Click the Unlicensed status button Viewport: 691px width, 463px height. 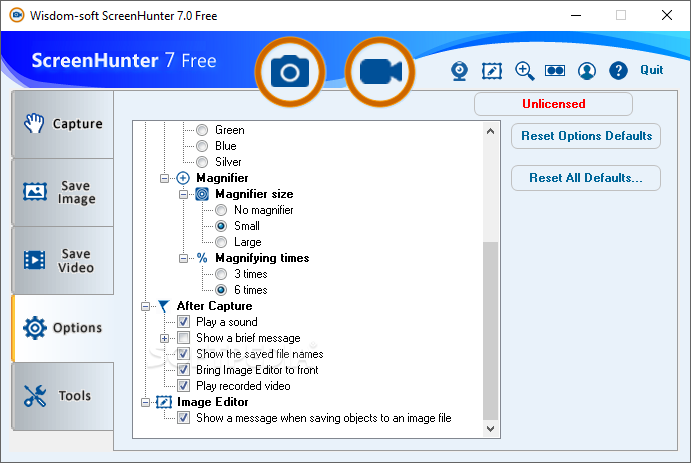pos(554,104)
